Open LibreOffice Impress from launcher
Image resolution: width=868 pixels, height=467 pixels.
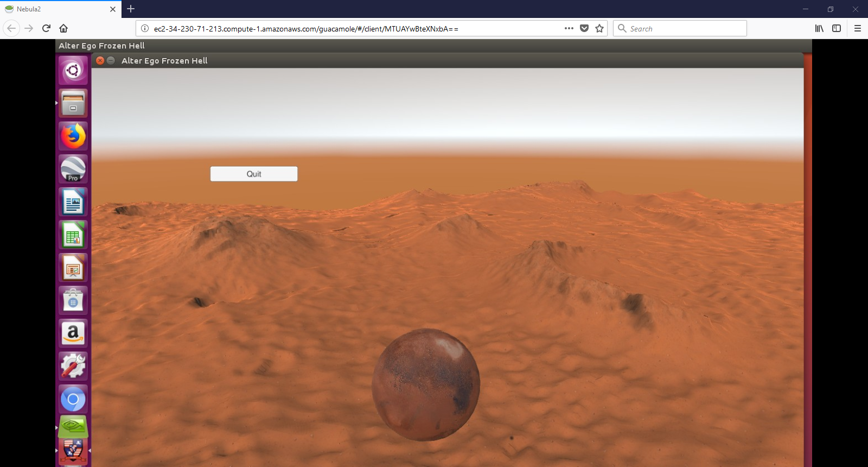73,268
